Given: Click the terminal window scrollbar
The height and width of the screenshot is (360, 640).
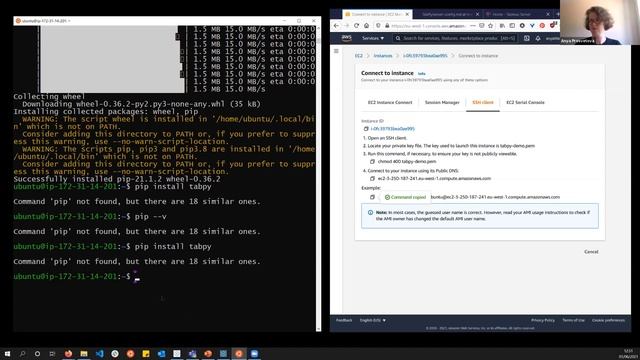Looking at the screenshot, I should coord(318,178).
